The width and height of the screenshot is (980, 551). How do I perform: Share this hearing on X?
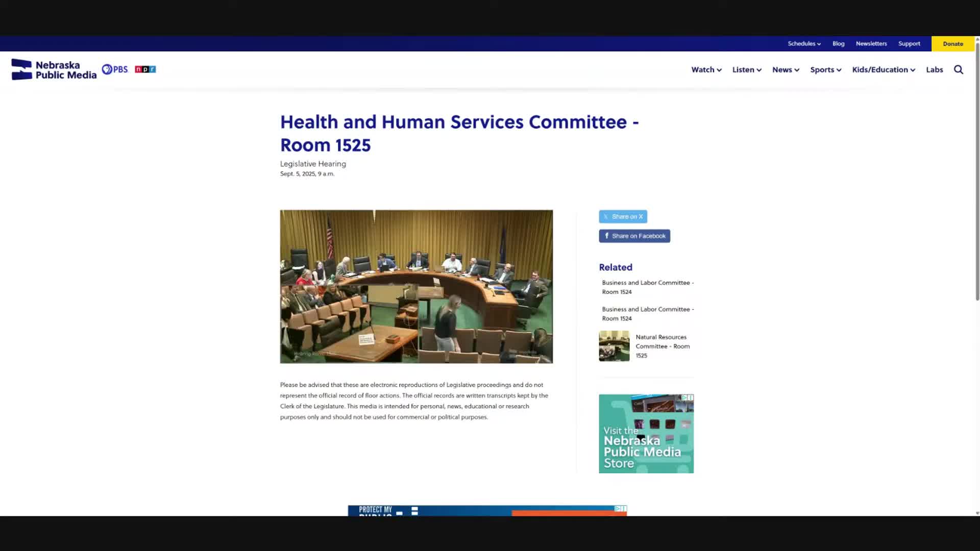click(623, 217)
